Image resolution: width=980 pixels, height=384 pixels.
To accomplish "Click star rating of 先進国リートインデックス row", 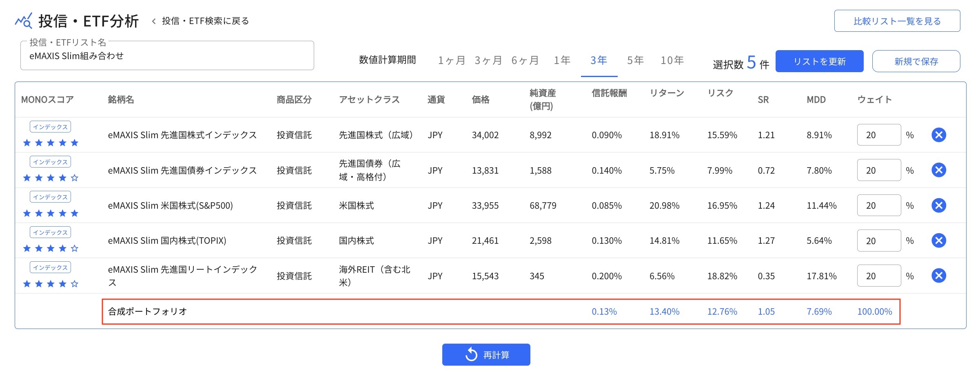I will [51, 284].
